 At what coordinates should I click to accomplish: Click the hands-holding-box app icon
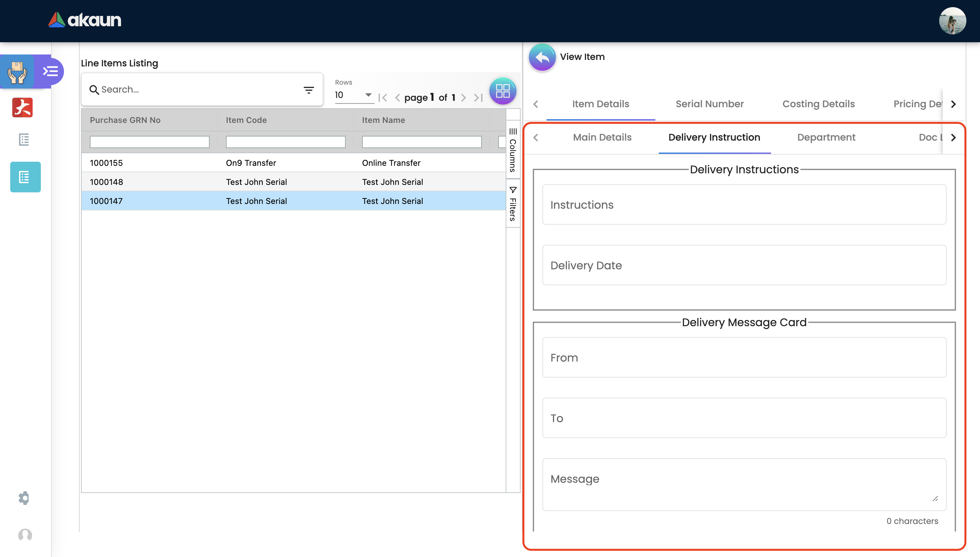17,72
